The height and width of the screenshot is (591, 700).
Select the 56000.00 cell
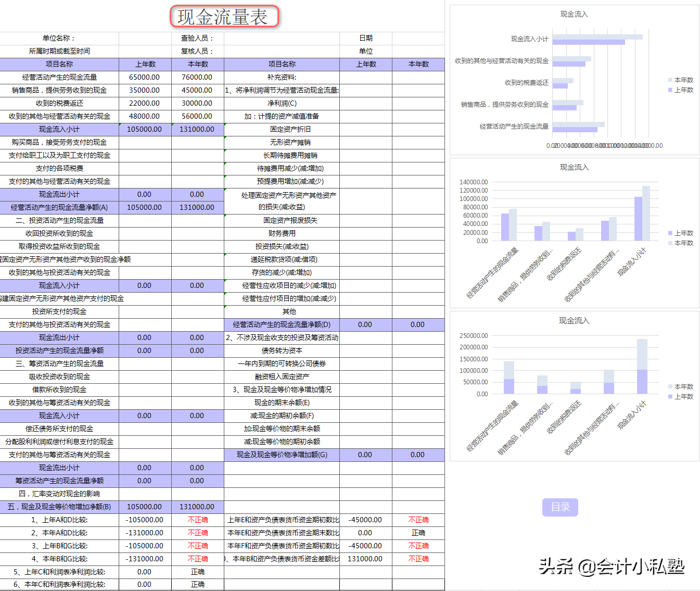click(198, 116)
